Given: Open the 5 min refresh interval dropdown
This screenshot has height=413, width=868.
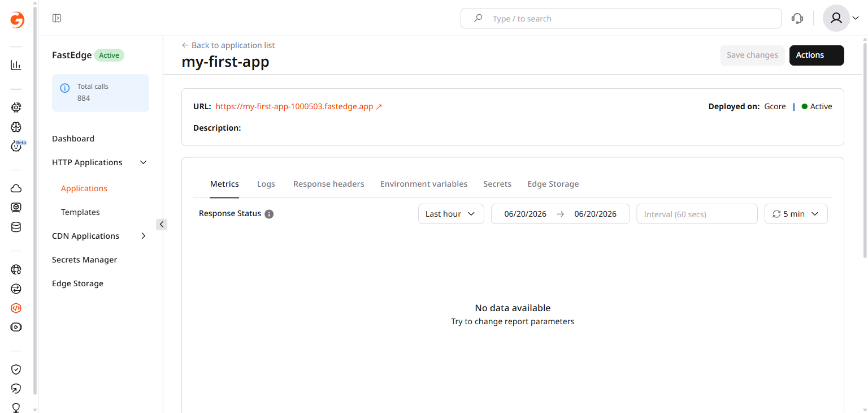Looking at the screenshot, I should pos(796,214).
